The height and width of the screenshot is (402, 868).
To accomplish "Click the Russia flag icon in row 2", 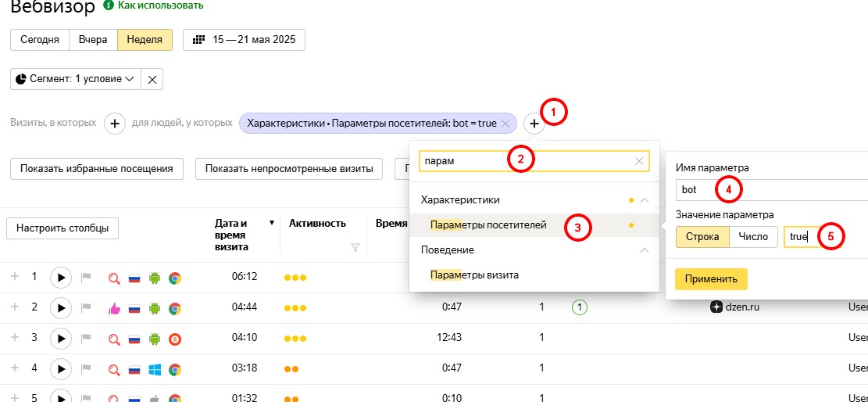I will click(134, 309).
